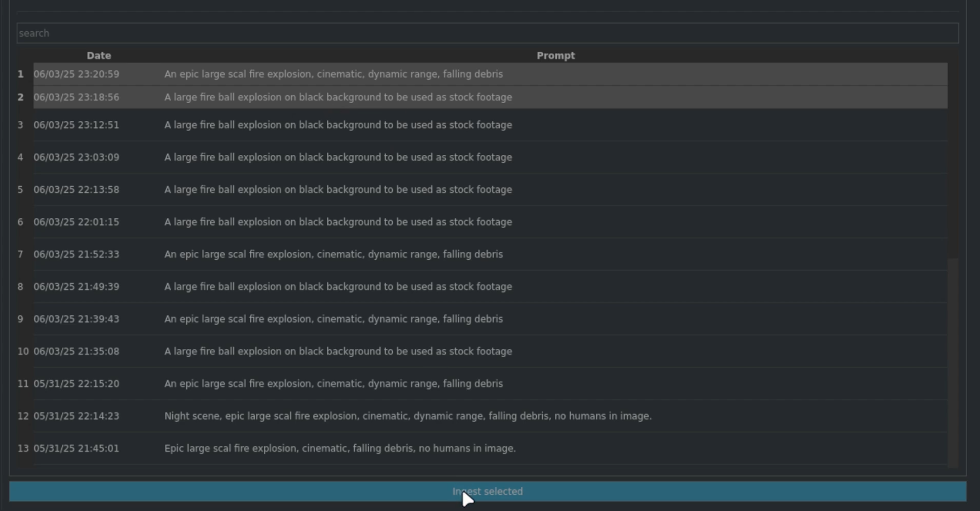The image size is (980, 511).
Task: Click the epic explosion prompt in row 7
Action: click(335, 254)
